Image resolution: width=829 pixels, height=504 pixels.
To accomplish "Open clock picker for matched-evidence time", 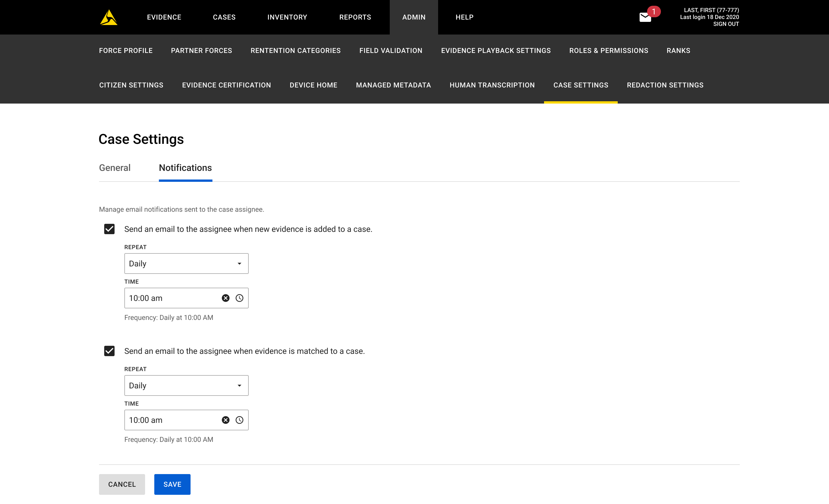I will click(239, 420).
